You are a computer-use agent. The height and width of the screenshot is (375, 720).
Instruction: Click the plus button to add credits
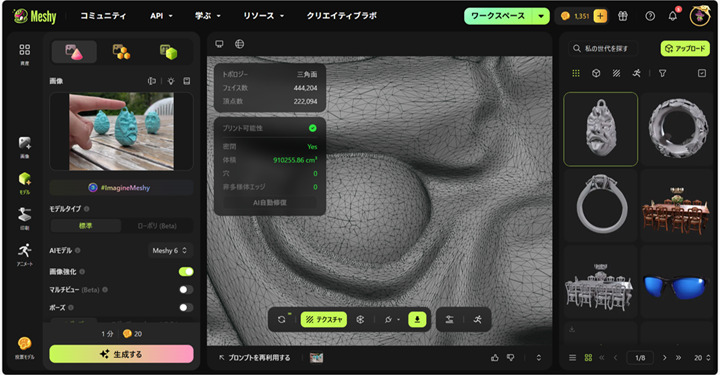click(600, 16)
